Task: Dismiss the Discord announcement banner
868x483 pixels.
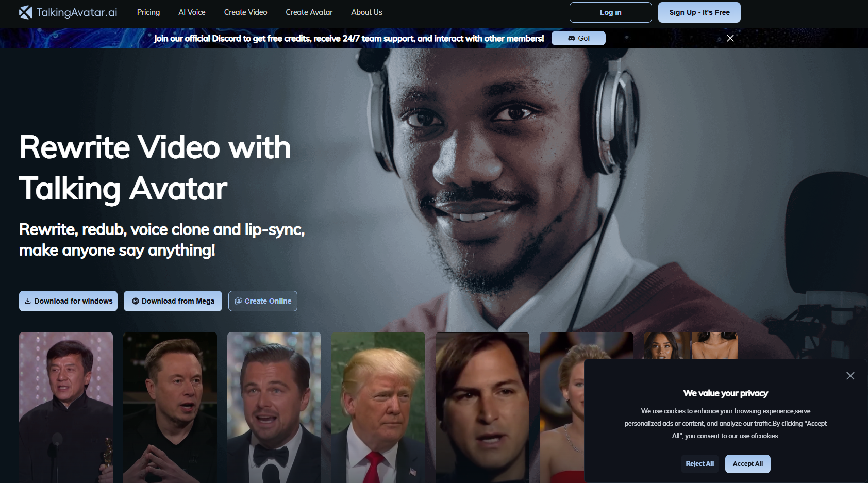Action: tap(730, 38)
